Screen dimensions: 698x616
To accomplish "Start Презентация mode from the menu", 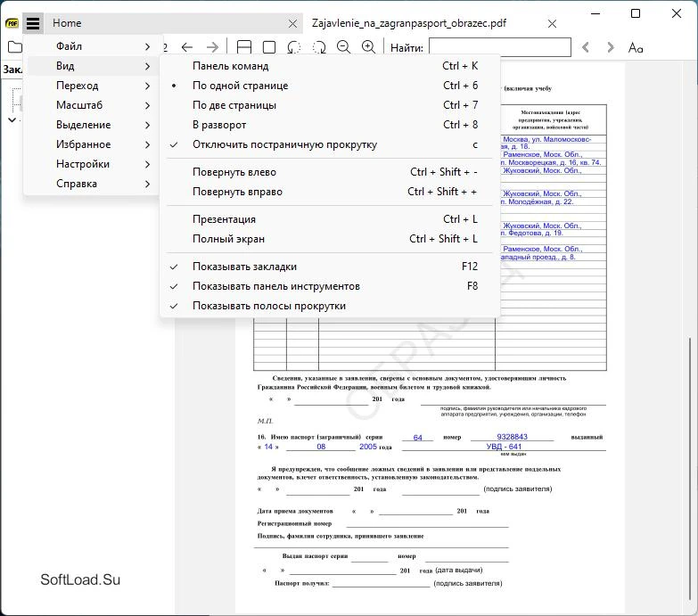I will (x=330, y=219).
